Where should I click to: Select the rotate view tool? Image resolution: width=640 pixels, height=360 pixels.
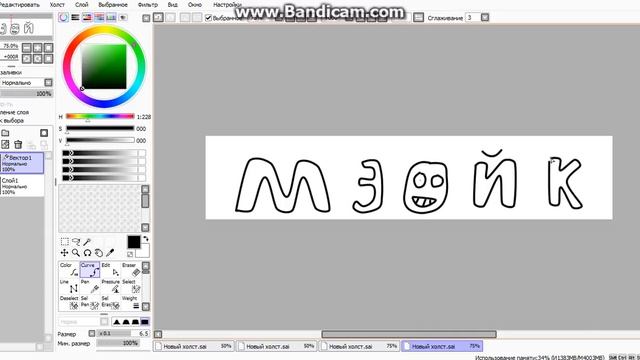[87, 253]
